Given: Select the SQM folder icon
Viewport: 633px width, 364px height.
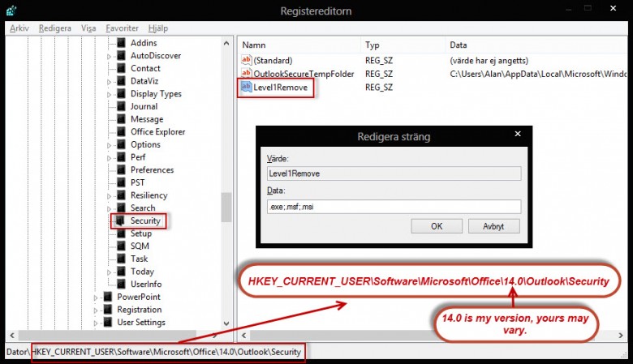Looking at the screenshot, I should [121, 246].
